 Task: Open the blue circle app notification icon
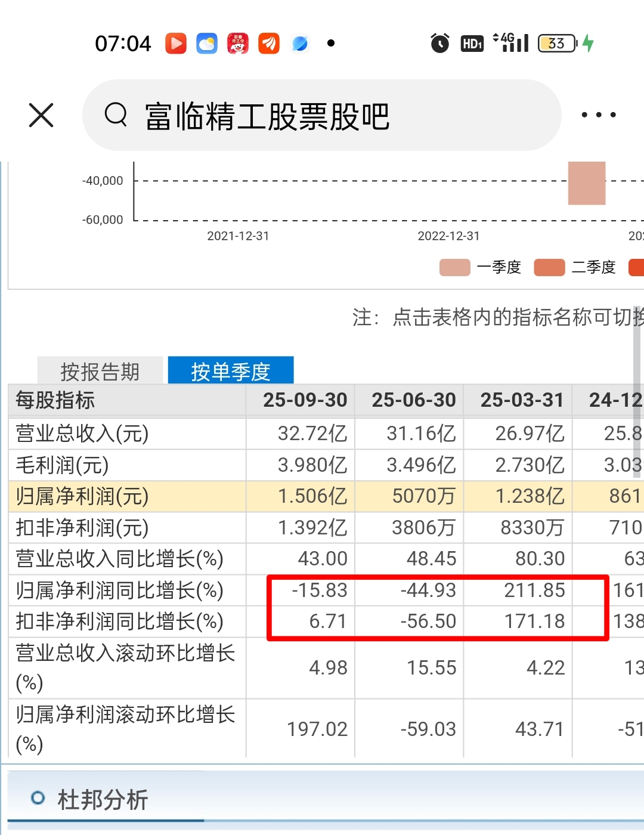click(300, 44)
